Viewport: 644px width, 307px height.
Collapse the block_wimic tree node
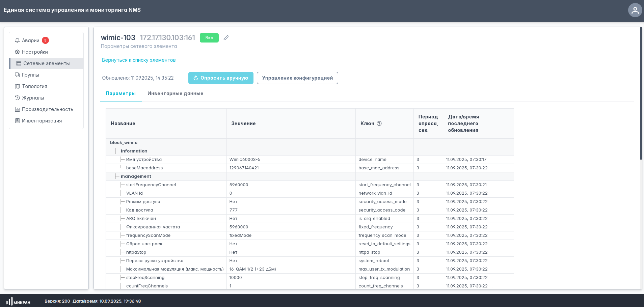pyautogui.click(x=124, y=143)
